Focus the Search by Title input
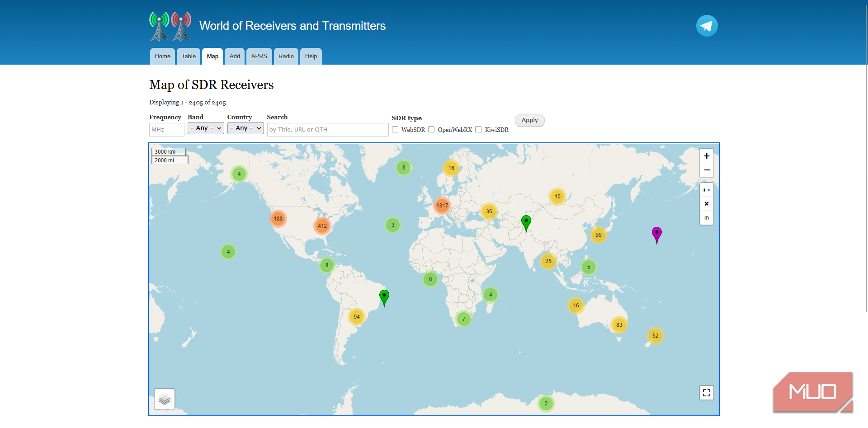This screenshot has width=868, height=428. coord(328,129)
